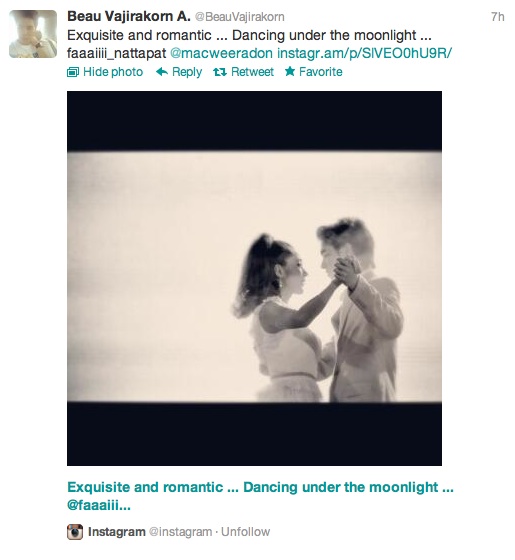Open Beau Vajirakorn A. display name
Screen dimensions: 515x560
pyautogui.click(x=129, y=16)
